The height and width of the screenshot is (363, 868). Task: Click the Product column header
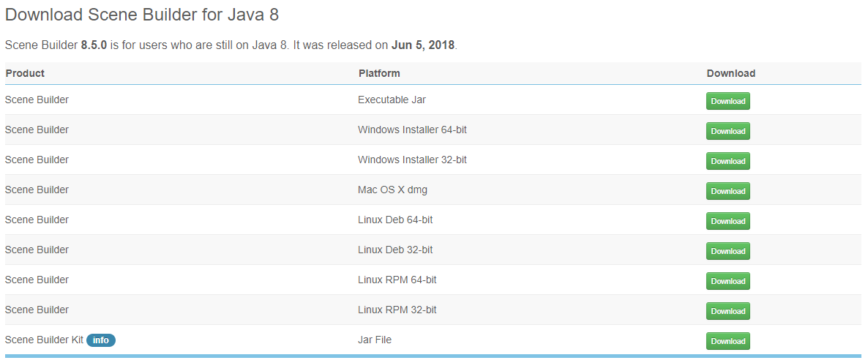(x=25, y=73)
